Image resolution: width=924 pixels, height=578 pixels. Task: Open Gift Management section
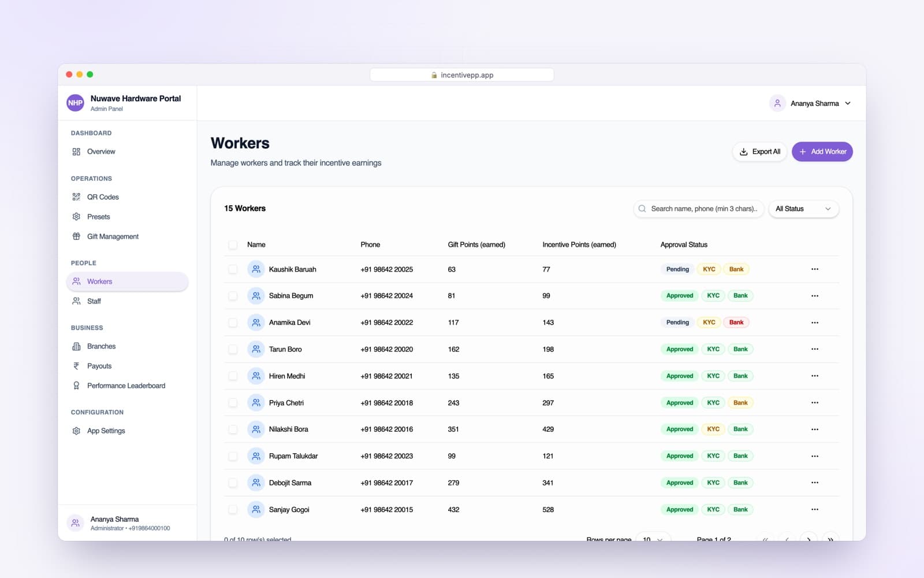pos(127,236)
